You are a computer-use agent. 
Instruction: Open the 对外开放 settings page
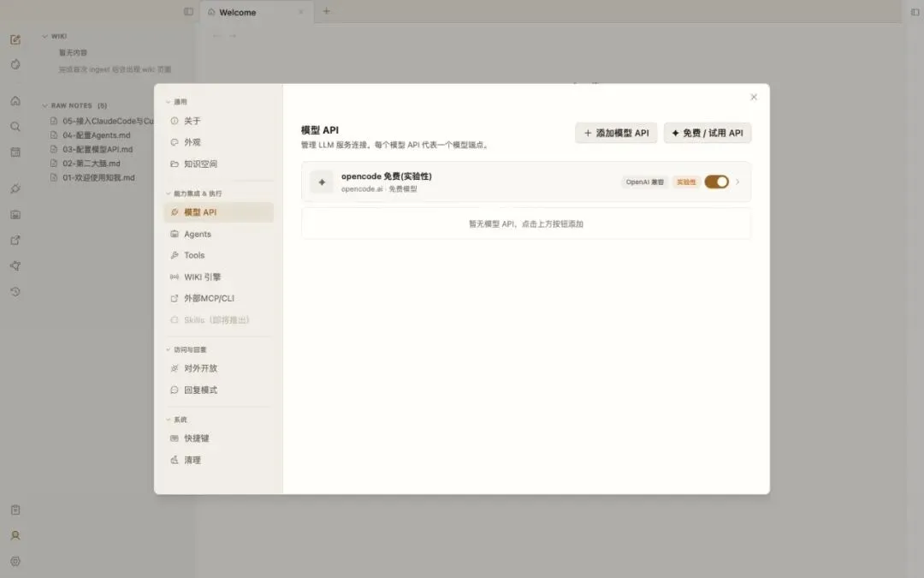(x=219, y=368)
